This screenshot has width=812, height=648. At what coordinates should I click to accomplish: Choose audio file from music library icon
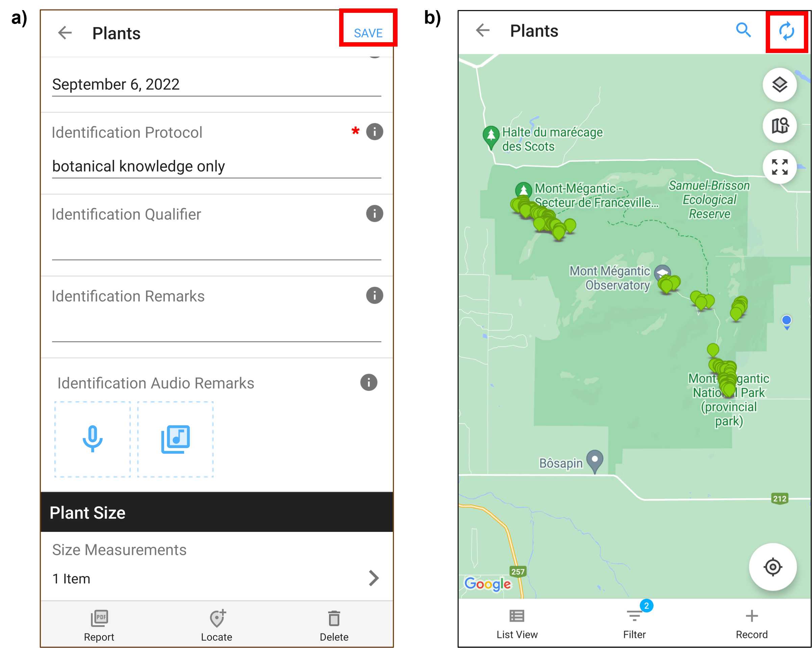[x=175, y=439]
